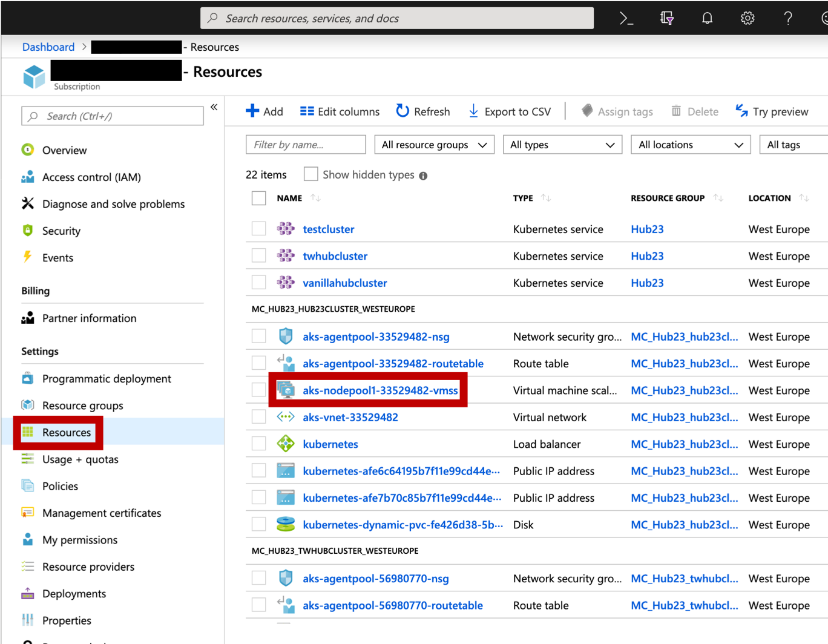This screenshot has height=644, width=828.
Task: Click the disk icon of kubernetes-dynamic-pvc
Action: pyautogui.click(x=286, y=524)
